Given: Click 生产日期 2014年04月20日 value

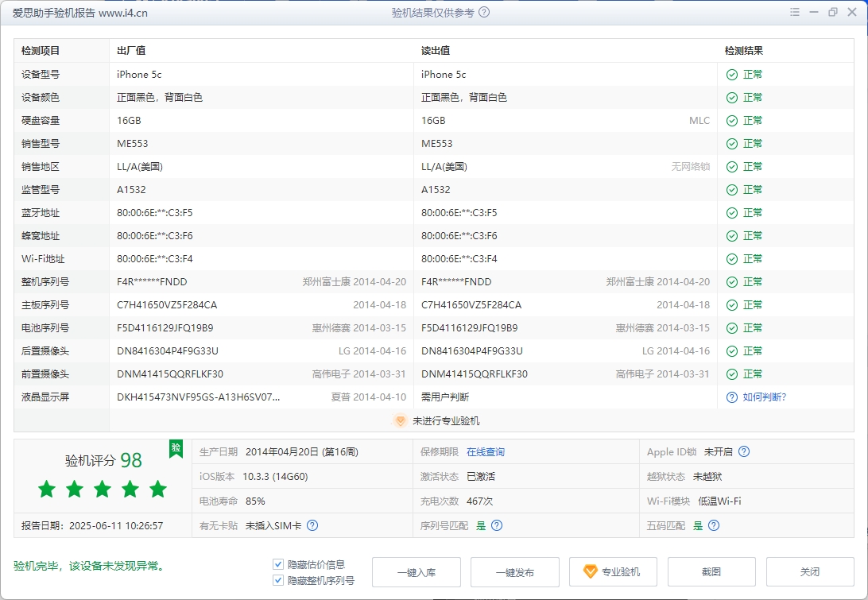Looking at the screenshot, I should 302,452.
